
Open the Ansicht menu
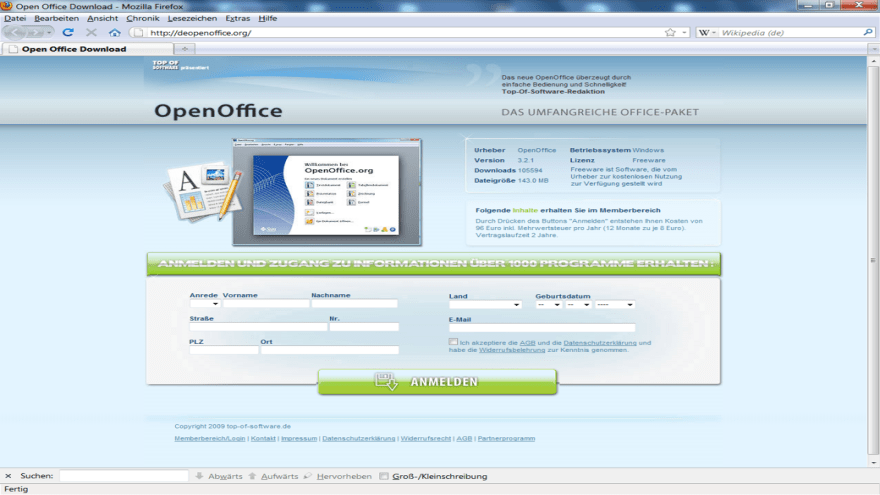click(x=103, y=18)
